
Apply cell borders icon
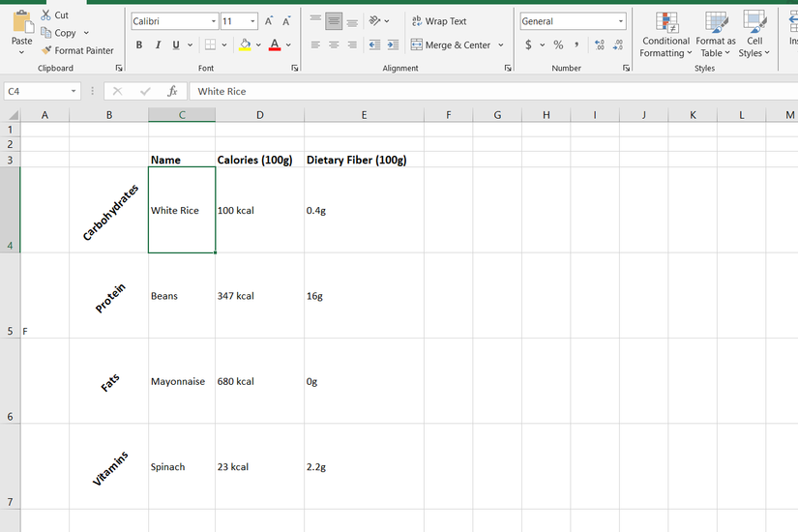click(210, 44)
